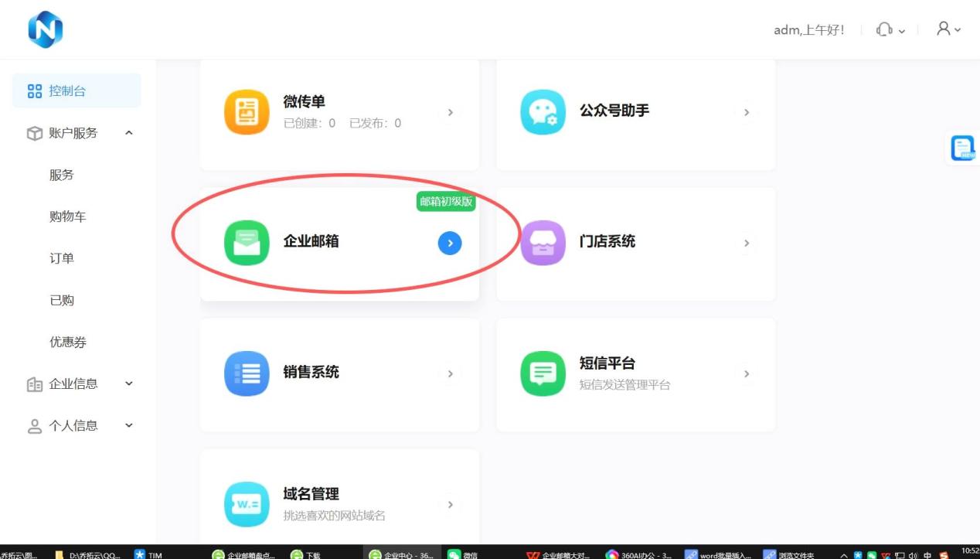This screenshot has width=980, height=559.
Task: Click the orange 微传单 flyer icon
Action: click(247, 112)
